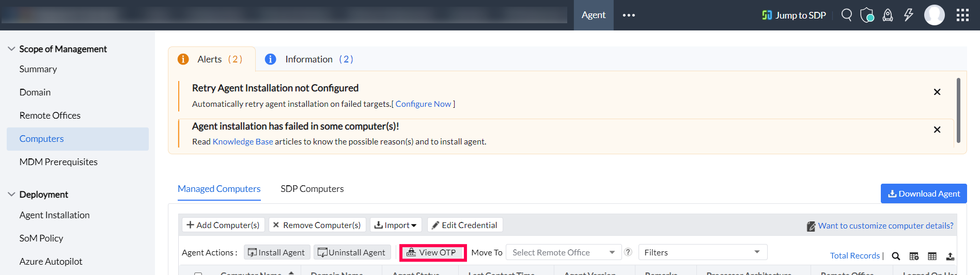Export the computer list via upload icon
The height and width of the screenshot is (275, 980).
click(950, 256)
